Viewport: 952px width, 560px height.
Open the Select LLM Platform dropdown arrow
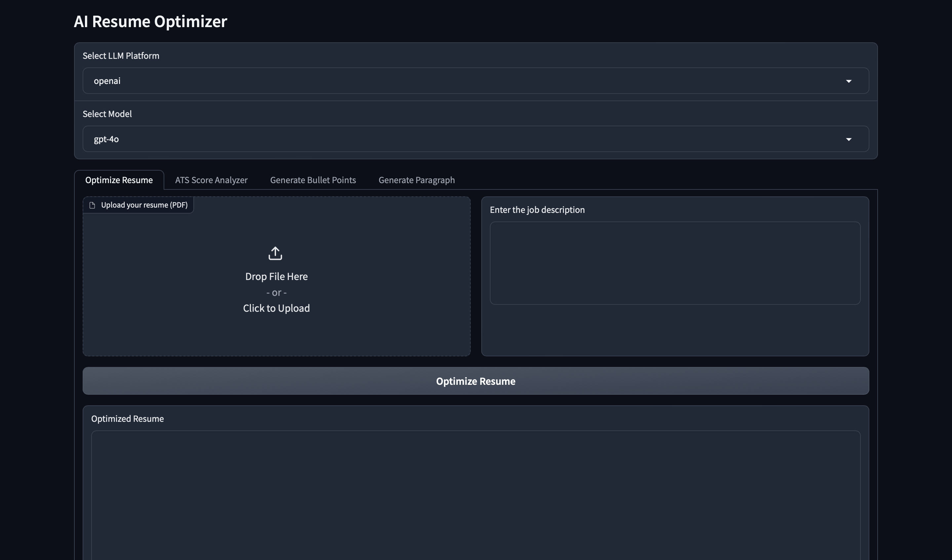(849, 81)
